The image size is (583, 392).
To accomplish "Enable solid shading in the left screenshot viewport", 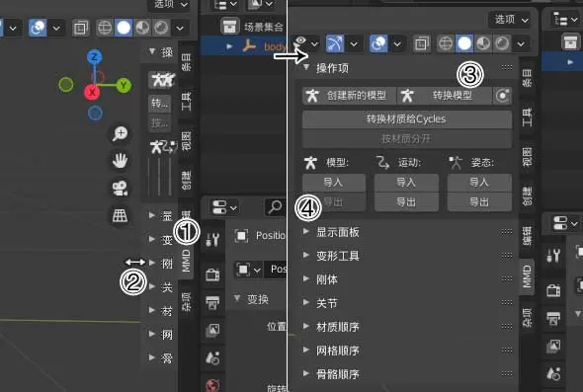I will coord(124,28).
